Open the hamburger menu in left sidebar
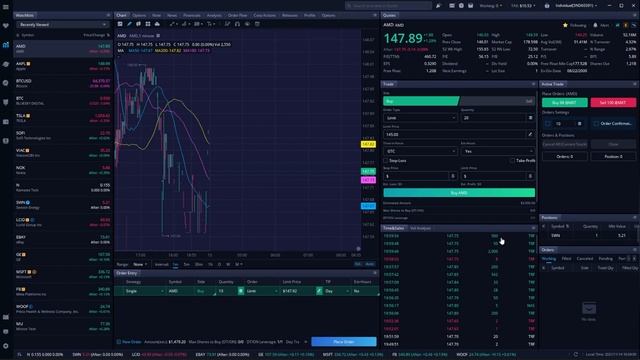This screenshot has height=360, width=640. [5, 7]
